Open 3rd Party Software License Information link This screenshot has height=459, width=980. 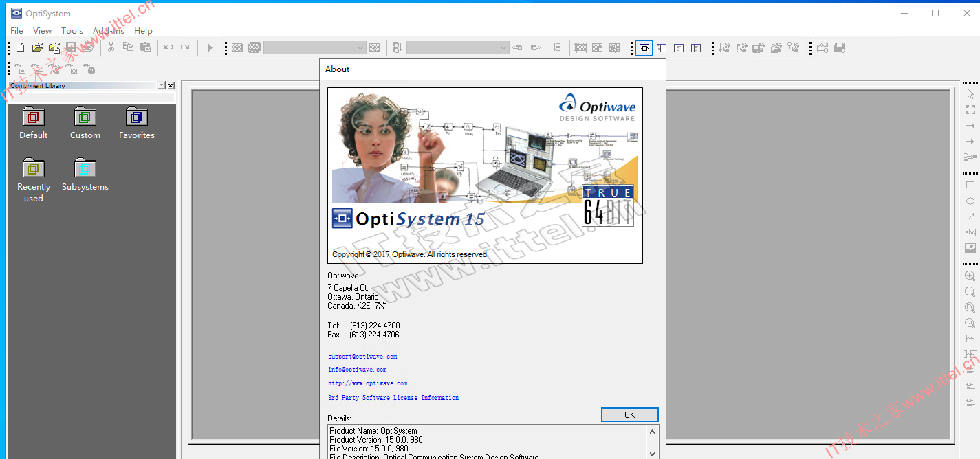pyautogui.click(x=393, y=398)
